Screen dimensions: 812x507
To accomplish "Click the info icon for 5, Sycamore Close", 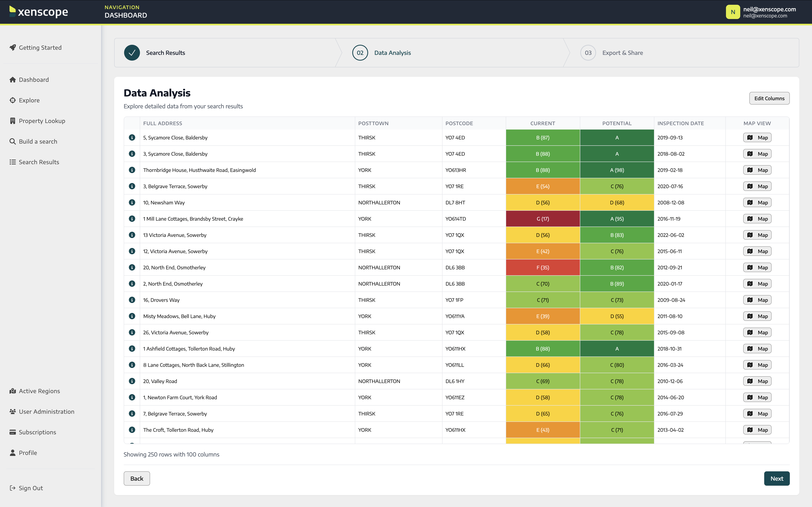I will click(x=132, y=137).
